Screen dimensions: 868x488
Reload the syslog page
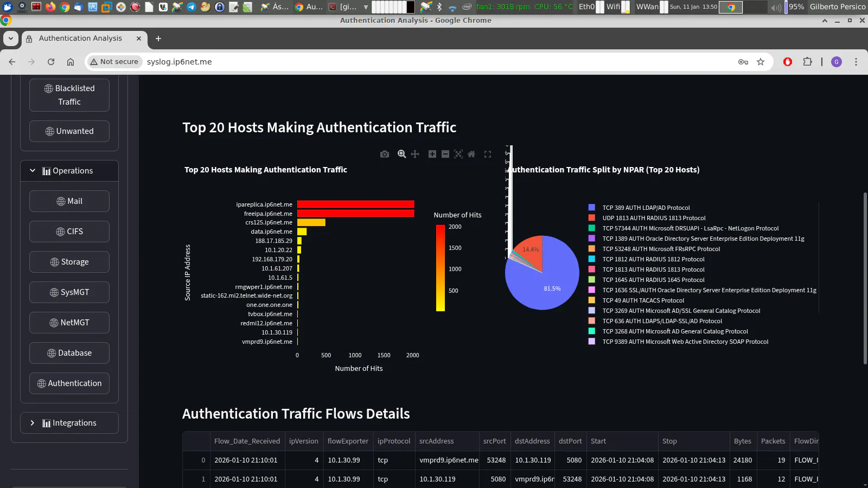pyautogui.click(x=51, y=62)
